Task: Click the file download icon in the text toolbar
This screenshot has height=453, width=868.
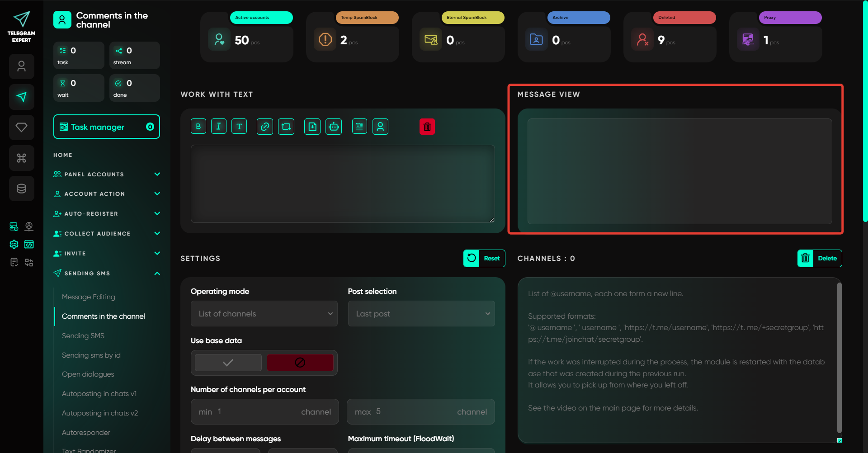Action: [312, 127]
